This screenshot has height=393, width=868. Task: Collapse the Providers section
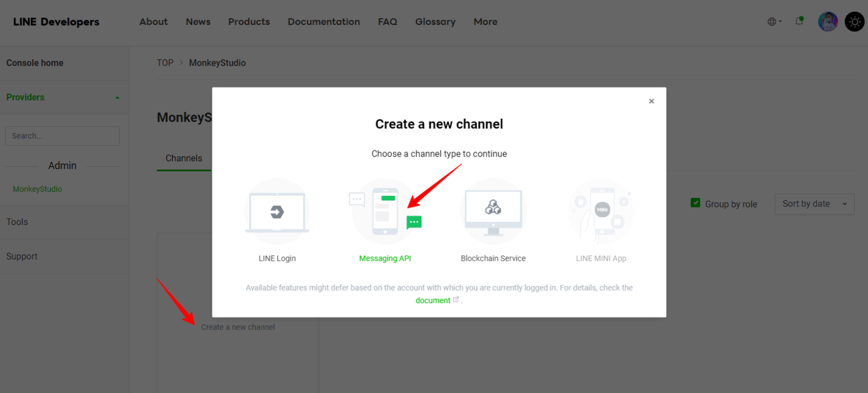pyautogui.click(x=117, y=97)
